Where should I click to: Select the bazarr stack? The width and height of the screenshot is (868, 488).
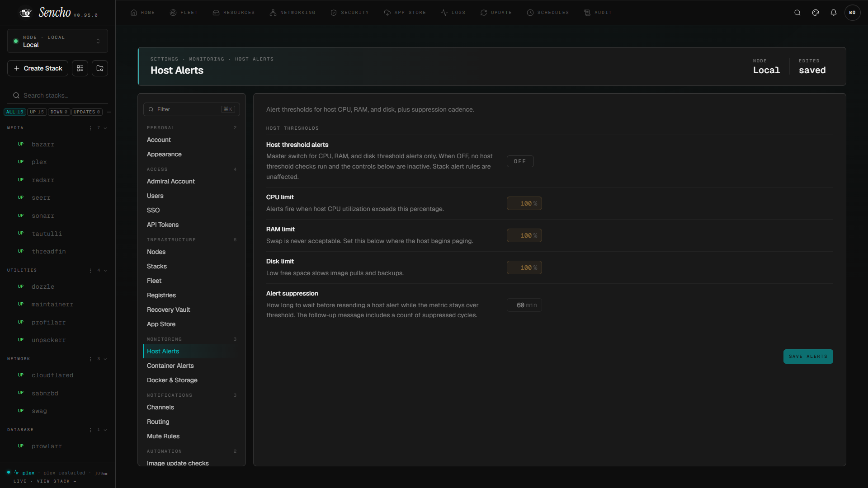[57, 144]
